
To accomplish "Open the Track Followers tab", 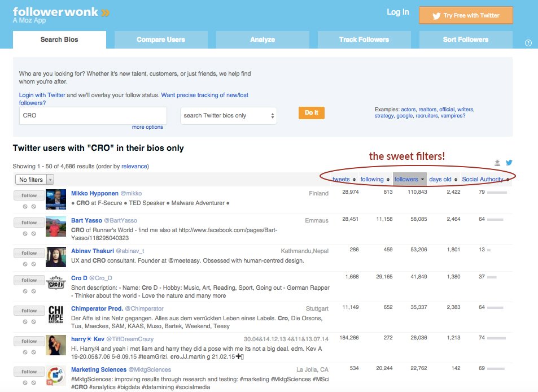I will (364, 40).
